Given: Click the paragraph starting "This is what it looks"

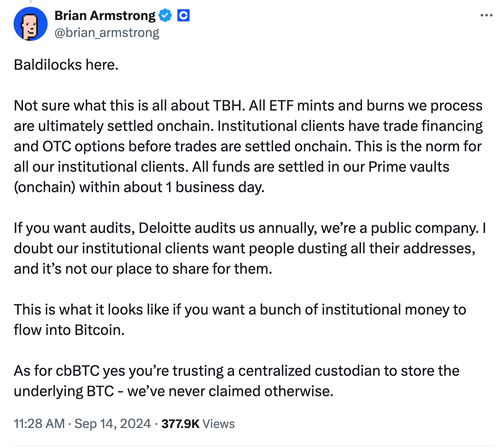Looking at the screenshot, I should pos(240,320).
